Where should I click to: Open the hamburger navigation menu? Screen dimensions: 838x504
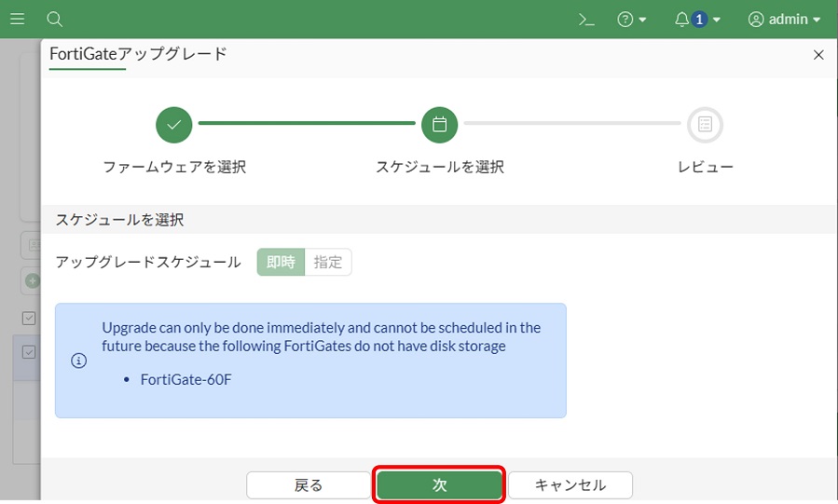[x=17, y=19]
